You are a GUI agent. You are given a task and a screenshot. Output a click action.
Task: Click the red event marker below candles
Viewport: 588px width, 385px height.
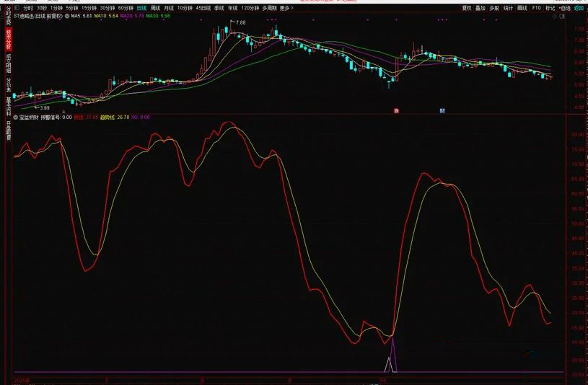(x=396, y=111)
